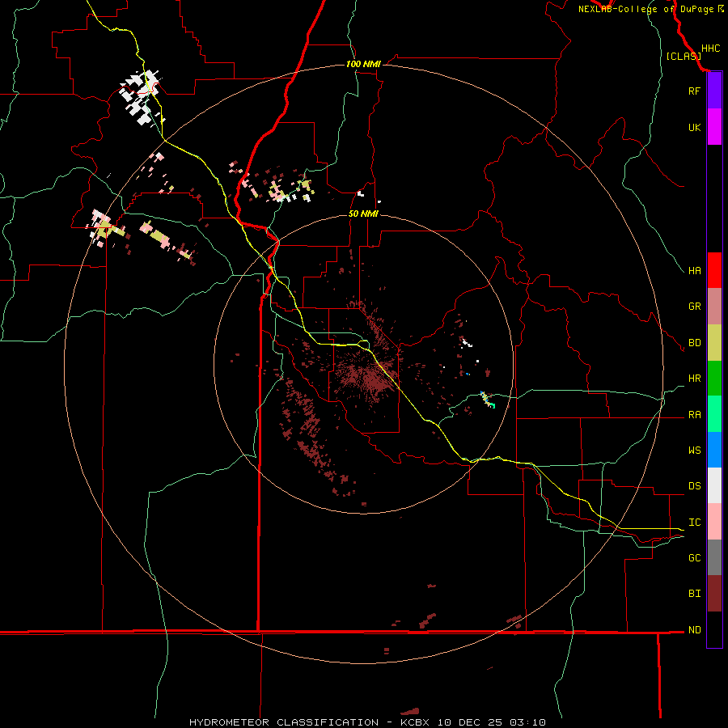Click the purple RF legend color swatch
Viewport: 728px width, 728px height.
[x=714, y=91]
